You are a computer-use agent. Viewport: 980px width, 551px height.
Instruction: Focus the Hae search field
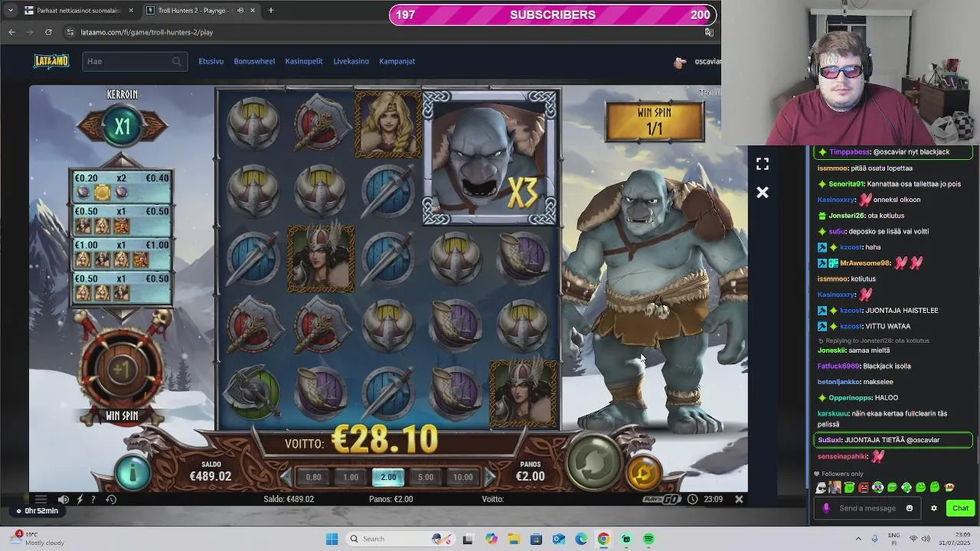tap(134, 61)
